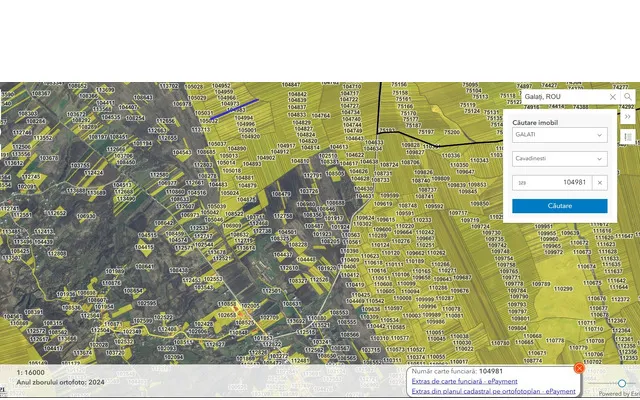Screen dimensions: 640x400
Task: Click the magnifier search icon
Action: (x=627, y=97)
